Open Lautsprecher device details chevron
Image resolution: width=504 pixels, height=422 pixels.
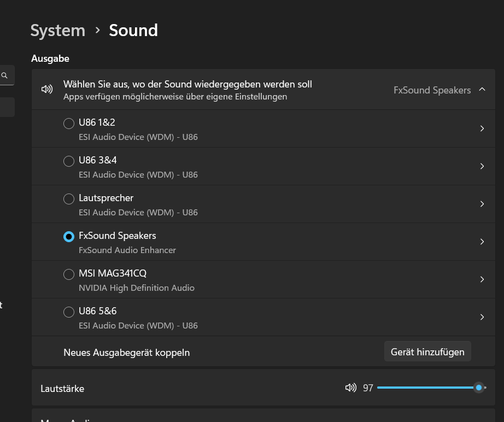point(482,204)
